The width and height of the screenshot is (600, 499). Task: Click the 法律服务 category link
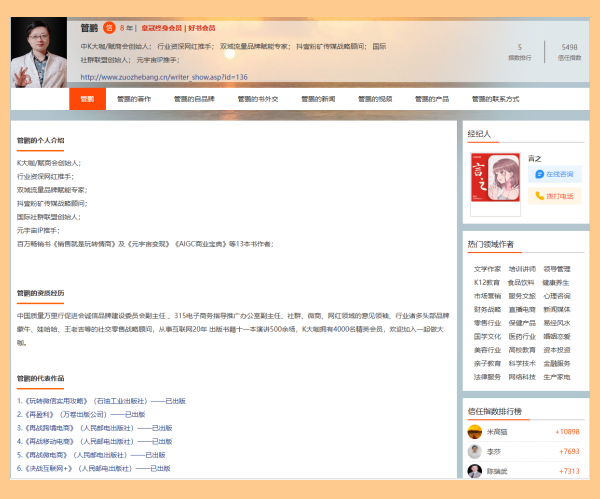click(x=487, y=377)
